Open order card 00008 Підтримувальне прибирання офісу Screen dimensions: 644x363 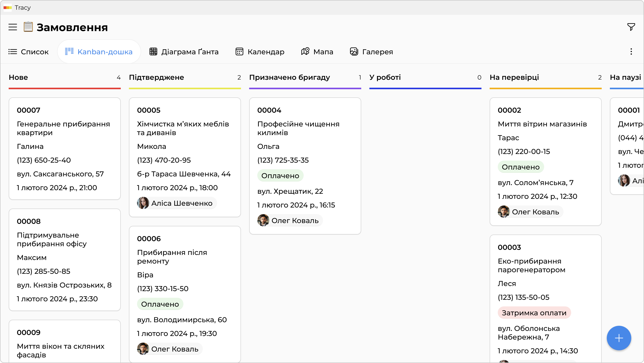pos(64,260)
